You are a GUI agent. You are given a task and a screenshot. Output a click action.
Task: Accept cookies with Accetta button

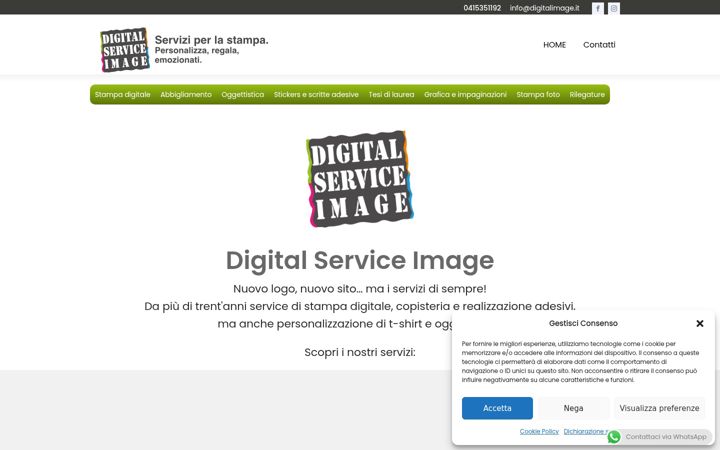point(497,408)
